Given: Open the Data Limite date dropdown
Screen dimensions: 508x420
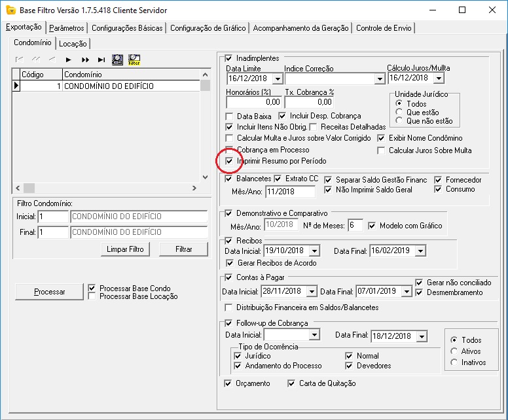Looking at the screenshot, I should 277,79.
